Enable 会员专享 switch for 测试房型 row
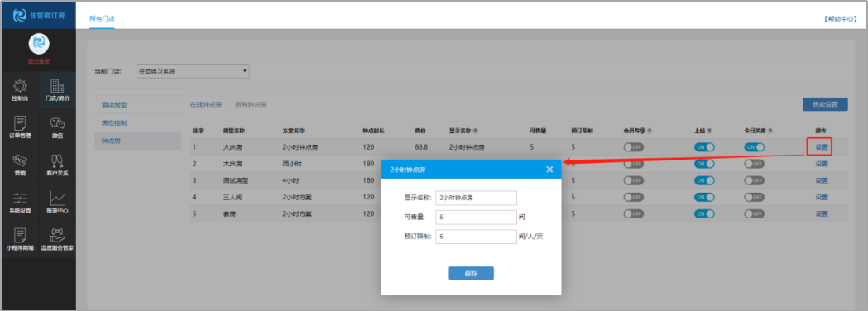This screenshot has width=868, height=311. tap(633, 180)
